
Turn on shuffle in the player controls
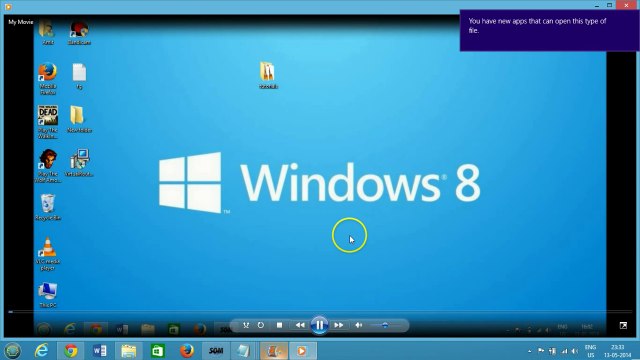246,325
